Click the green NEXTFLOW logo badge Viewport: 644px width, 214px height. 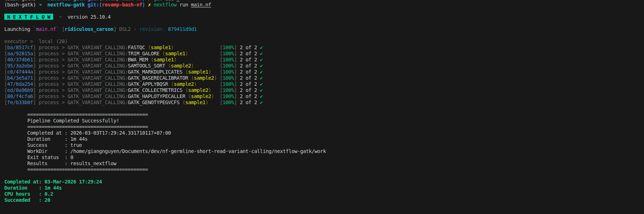click(x=29, y=17)
